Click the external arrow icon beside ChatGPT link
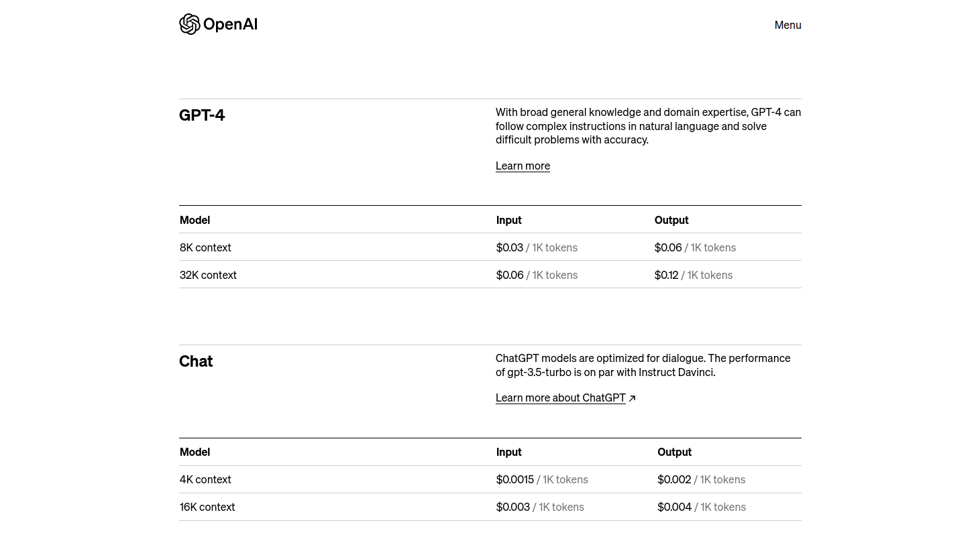This screenshot has width=980, height=551. click(x=632, y=398)
